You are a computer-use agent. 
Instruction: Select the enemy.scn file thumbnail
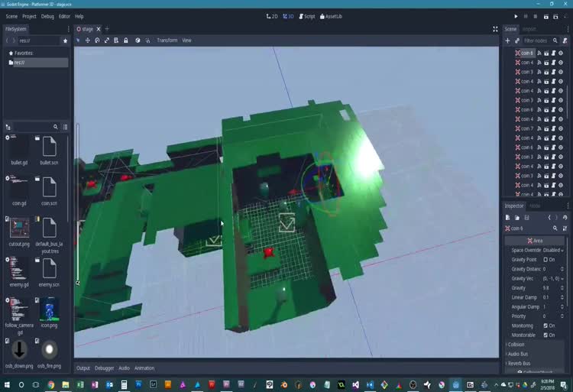pos(49,270)
